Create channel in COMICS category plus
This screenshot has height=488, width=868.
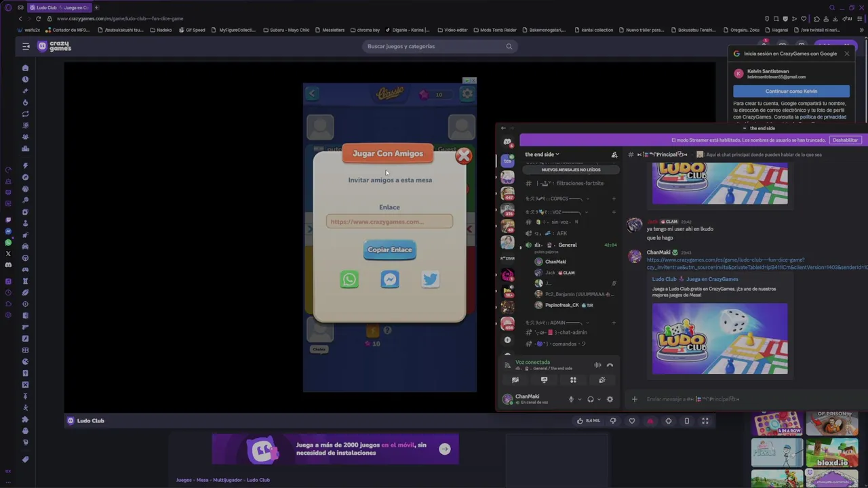click(614, 199)
